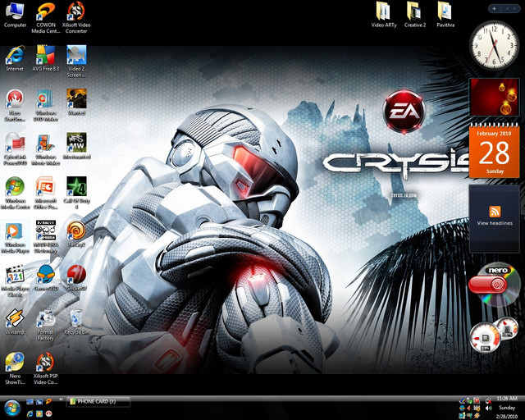The image size is (525, 420).
Task: Switch to the PHONE CARD (F:) taskbar window
Action: [x=98, y=401]
